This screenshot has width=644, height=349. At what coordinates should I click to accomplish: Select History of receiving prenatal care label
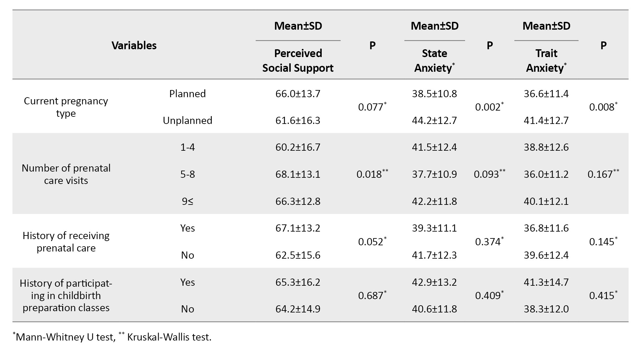click(x=66, y=242)
